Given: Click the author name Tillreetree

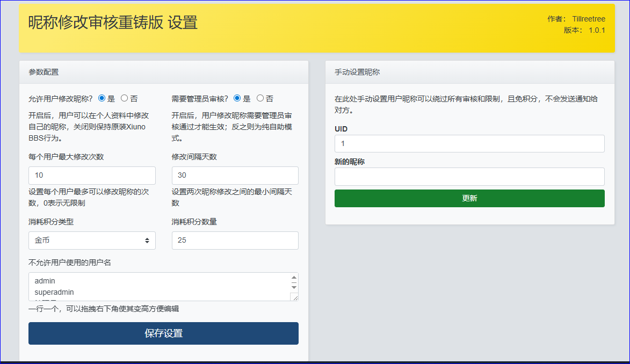Looking at the screenshot, I should pyautogui.click(x=588, y=19).
